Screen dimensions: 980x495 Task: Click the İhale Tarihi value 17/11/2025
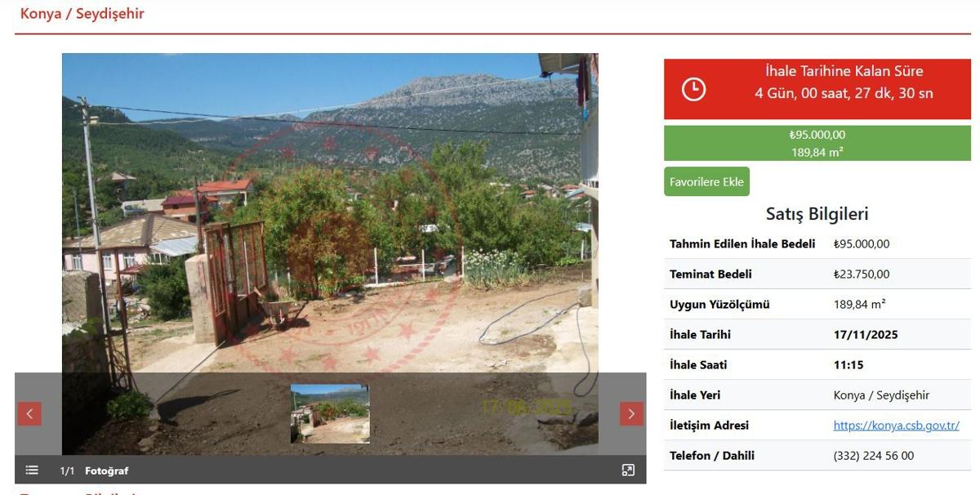point(866,335)
